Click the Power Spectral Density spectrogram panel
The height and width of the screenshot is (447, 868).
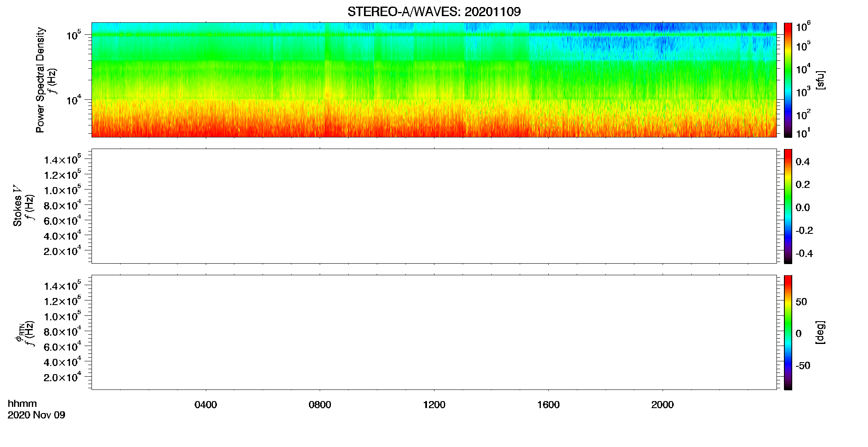(x=434, y=79)
